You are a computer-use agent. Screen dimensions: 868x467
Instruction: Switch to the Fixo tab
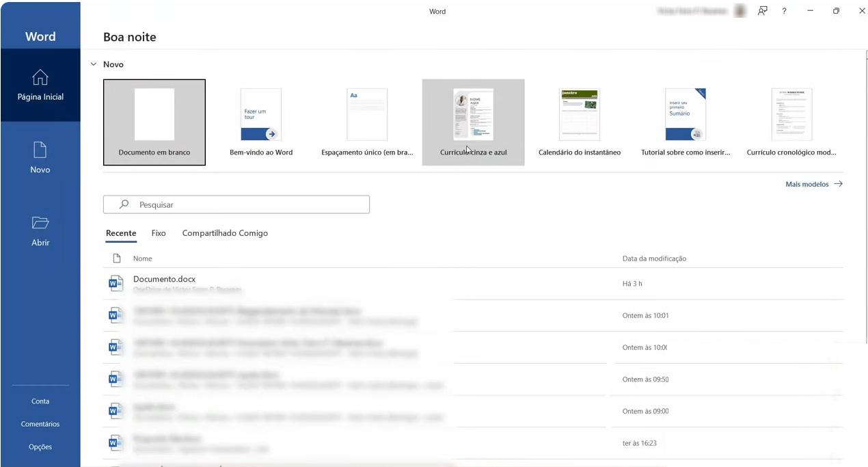(x=159, y=233)
